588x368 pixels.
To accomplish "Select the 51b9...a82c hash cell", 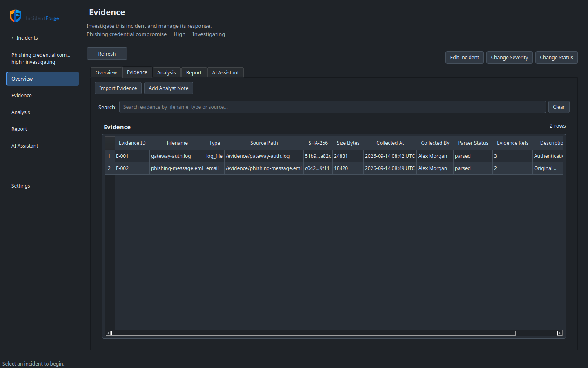I will (x=318, y=156).
